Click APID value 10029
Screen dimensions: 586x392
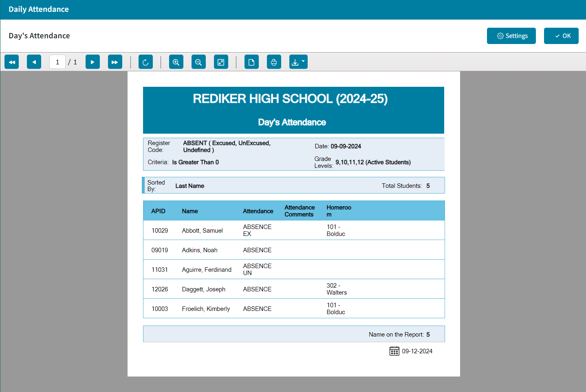(x=160, y=231)
